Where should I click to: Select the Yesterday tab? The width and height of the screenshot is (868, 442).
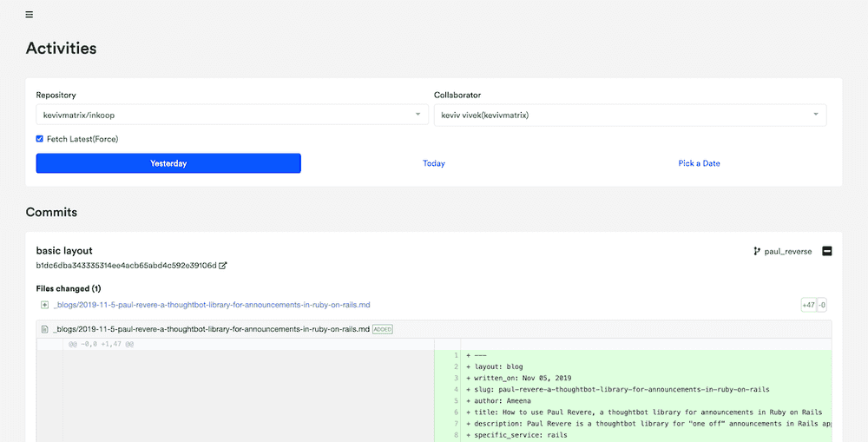(x=168, y=163)
